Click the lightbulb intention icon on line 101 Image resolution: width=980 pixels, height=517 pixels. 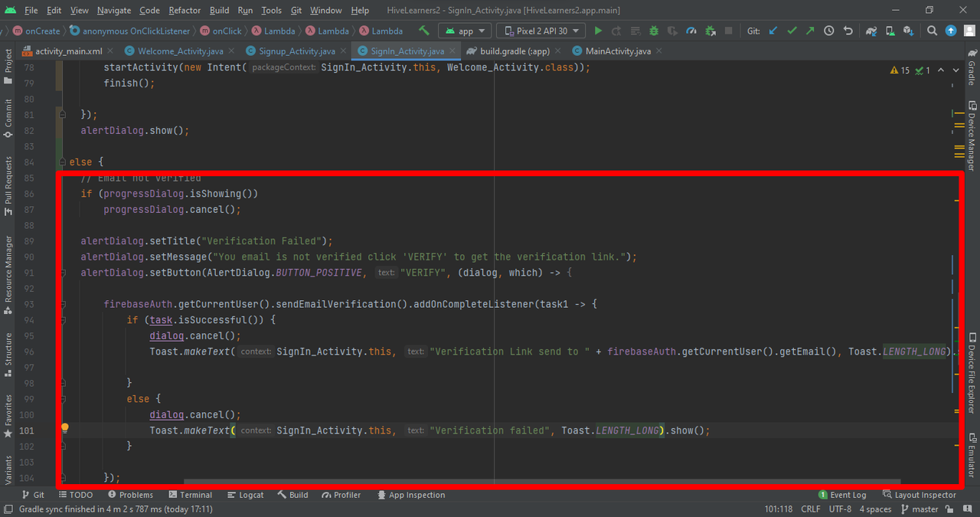point(65,428)
